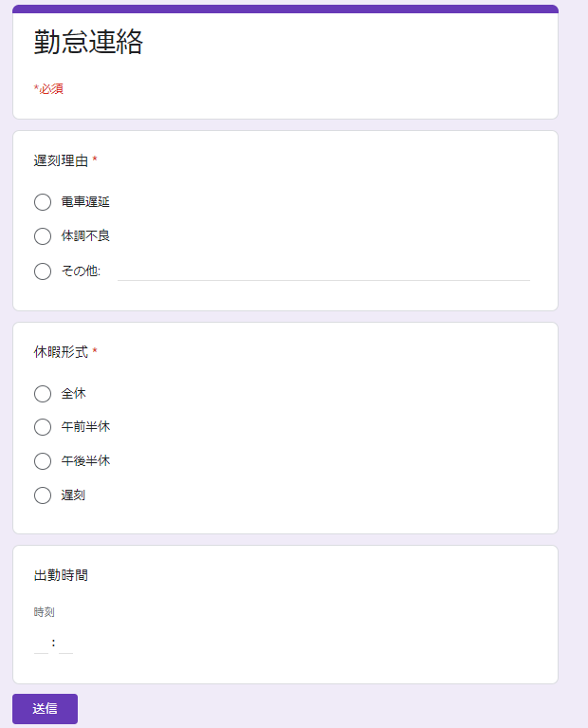This screenshot has height=728, width=588.
Task: Focus the hour field under 時刻
Action: [x=41, y=644]
